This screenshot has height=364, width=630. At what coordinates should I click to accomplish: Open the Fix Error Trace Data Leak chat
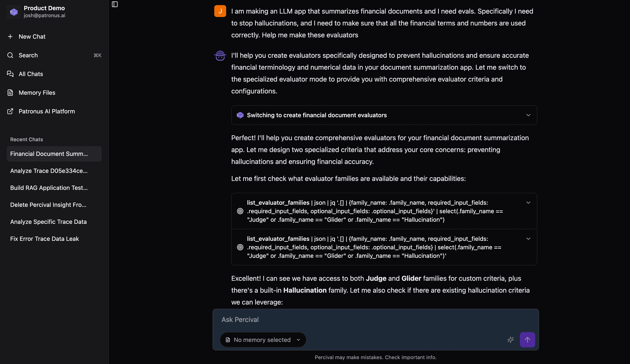pos(44,239)
